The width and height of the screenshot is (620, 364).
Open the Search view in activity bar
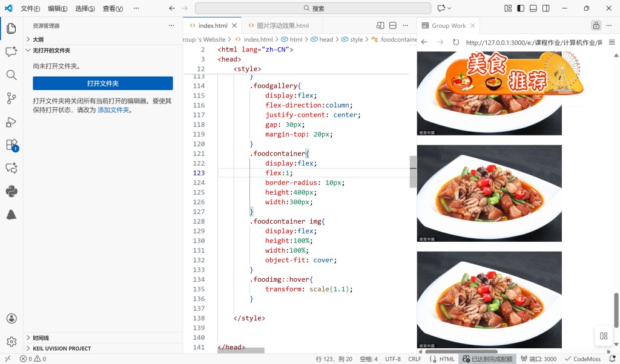tap(11, 75)
